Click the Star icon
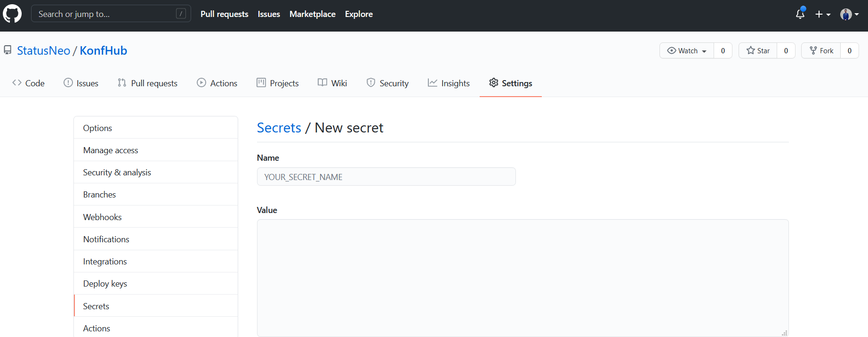Viewport: 868px width, 337px height. pos(751,50)
